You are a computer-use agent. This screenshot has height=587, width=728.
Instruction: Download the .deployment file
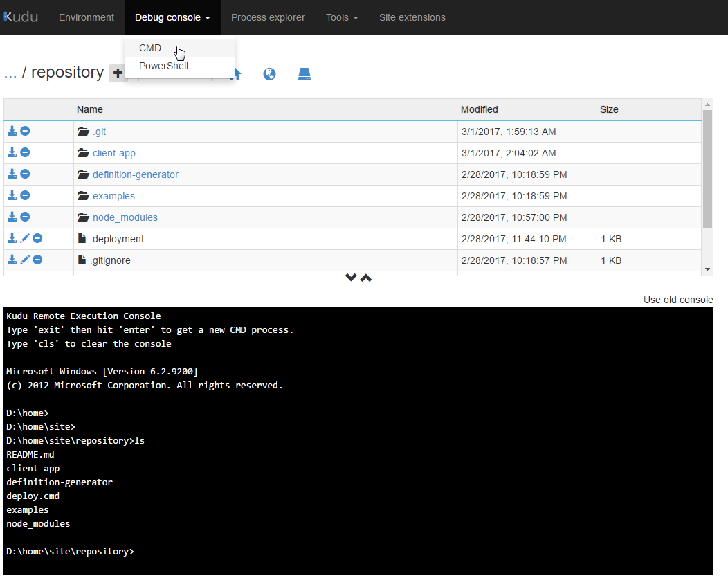click(12, 238)
